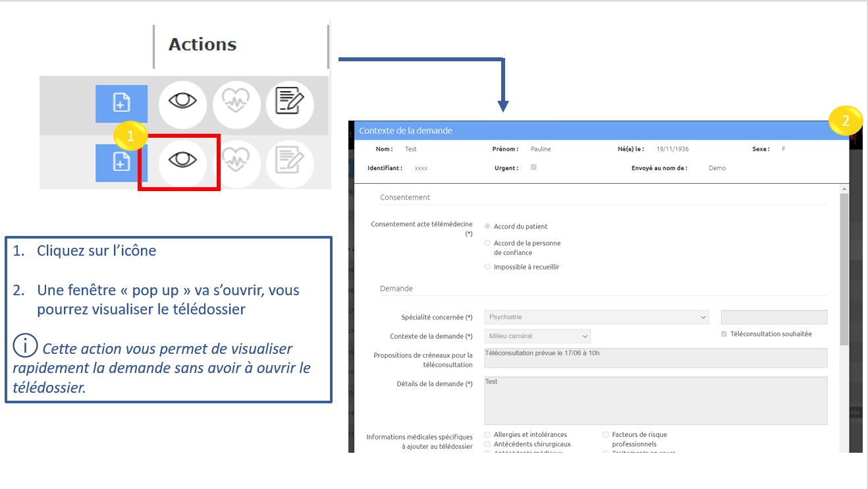
Task: Expand the 'Milieu carcéral' context dropdown
Action: tap(537, 336)
